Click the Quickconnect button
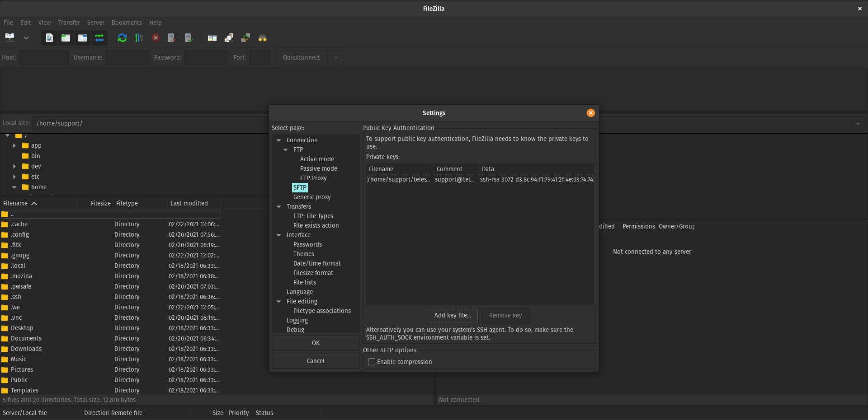This screenshot has height=420, width=868. click(x=301, y=57)
